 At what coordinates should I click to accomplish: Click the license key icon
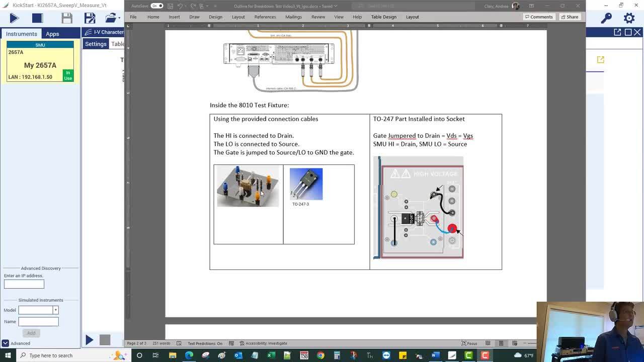(x=606, y=18)
